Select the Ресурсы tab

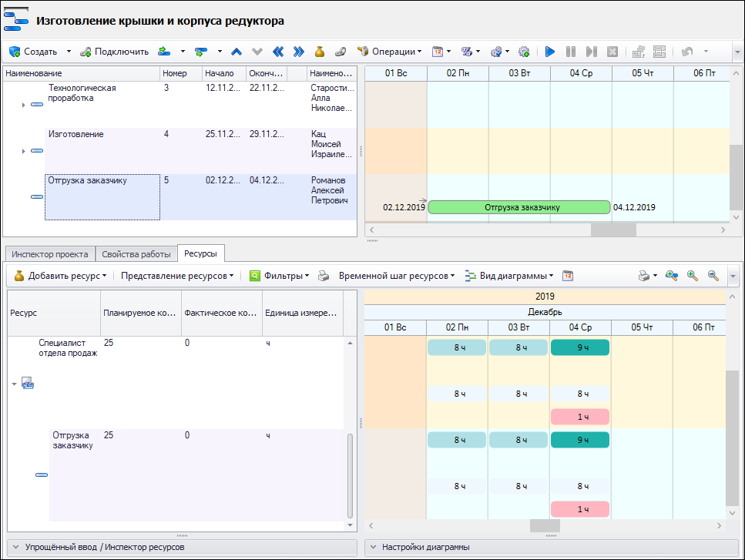[x=200, y=253]
